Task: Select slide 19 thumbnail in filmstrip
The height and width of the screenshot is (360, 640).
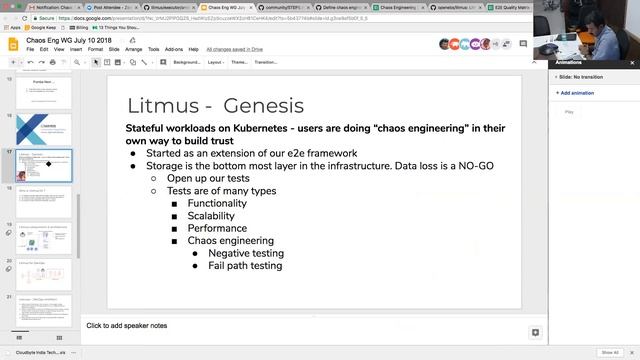Action: (44, 238)
